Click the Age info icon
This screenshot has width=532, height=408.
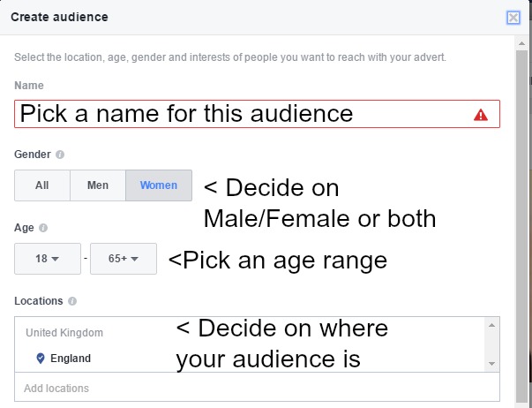pos(43,228)
